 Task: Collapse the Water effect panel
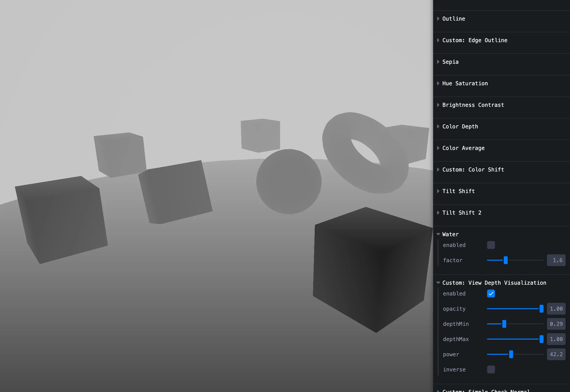[x=450, y=234]
